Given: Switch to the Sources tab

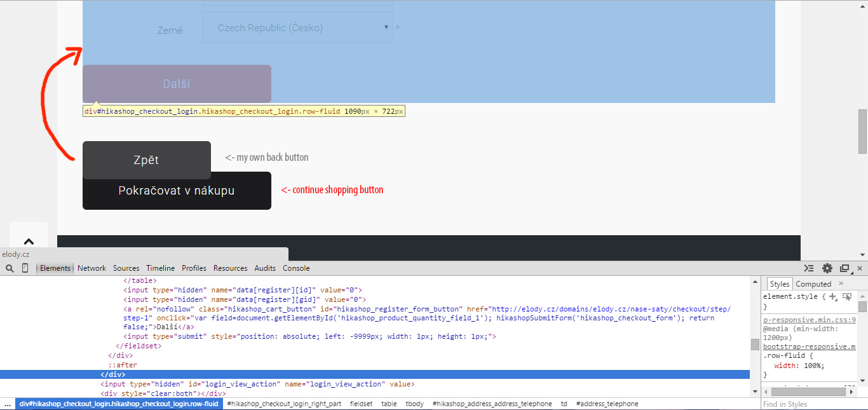Looking at the screenshot, I should coord(126,268).
